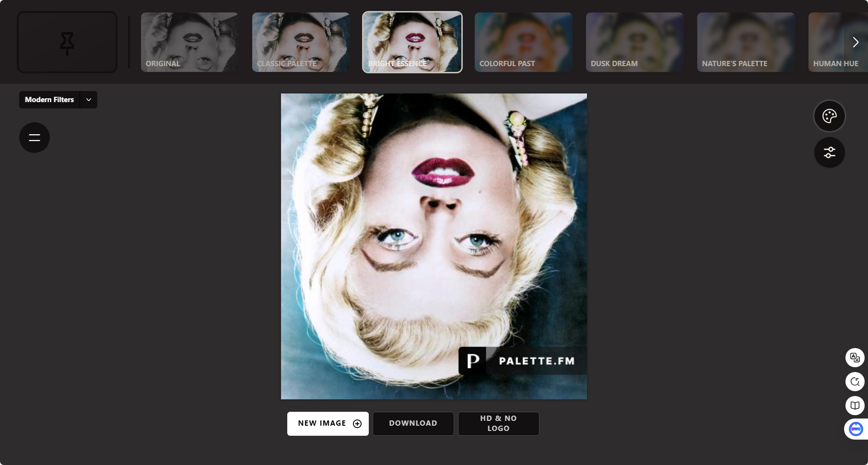868x465 pixels.
Task: Click the refresh search icon
Action: click(855, 382)
